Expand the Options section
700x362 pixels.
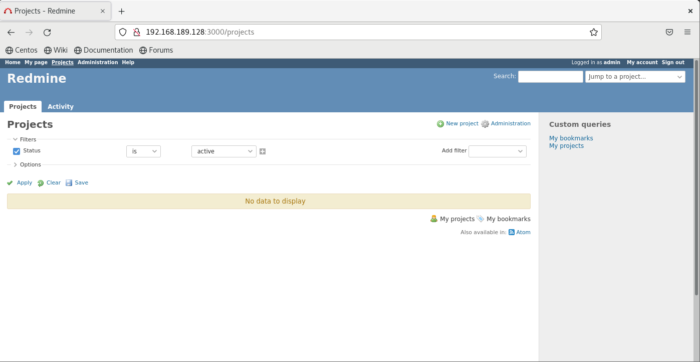pos(27,165)
